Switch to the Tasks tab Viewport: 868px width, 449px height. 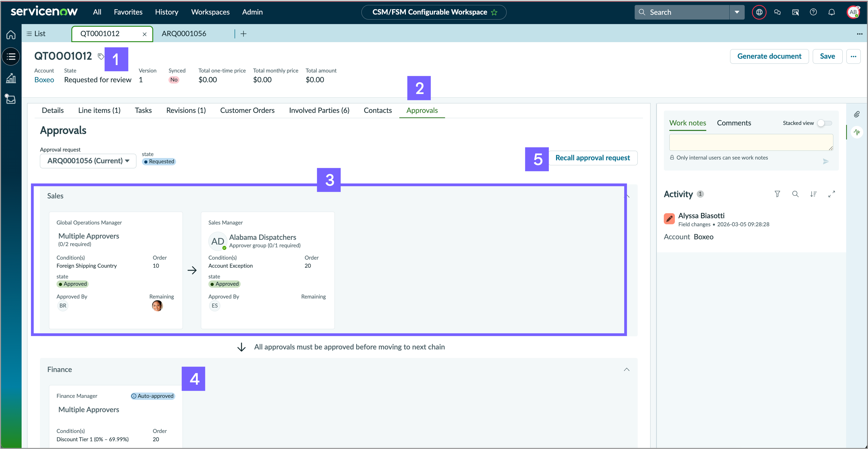click(143, 110)
